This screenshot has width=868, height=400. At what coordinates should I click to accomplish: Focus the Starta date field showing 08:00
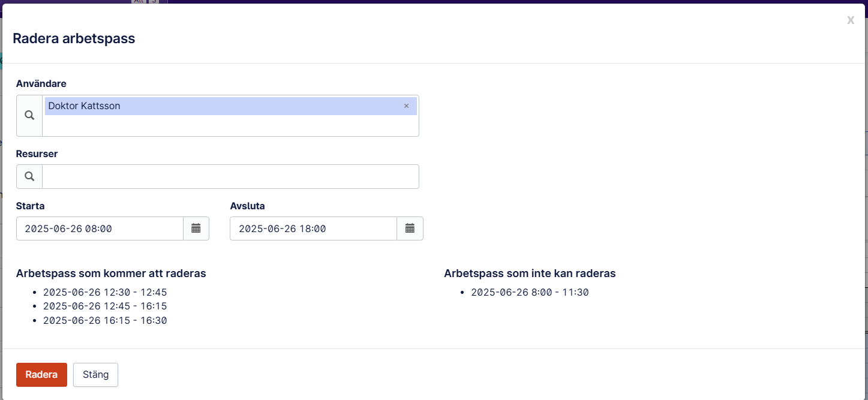point(100,228)
